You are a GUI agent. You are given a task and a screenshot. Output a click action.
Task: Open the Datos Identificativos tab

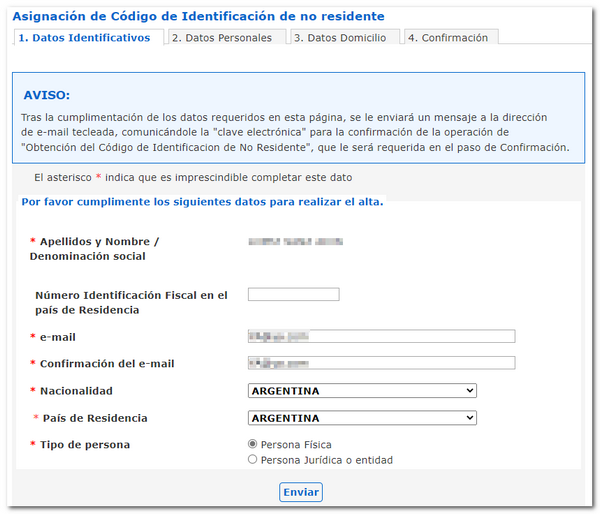coord(84,38)
